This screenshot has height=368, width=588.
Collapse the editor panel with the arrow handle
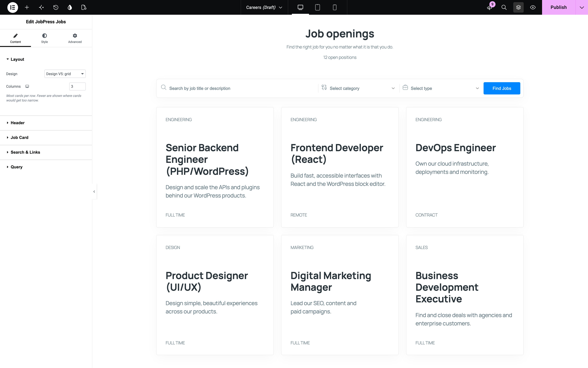[x=94, y=192]
